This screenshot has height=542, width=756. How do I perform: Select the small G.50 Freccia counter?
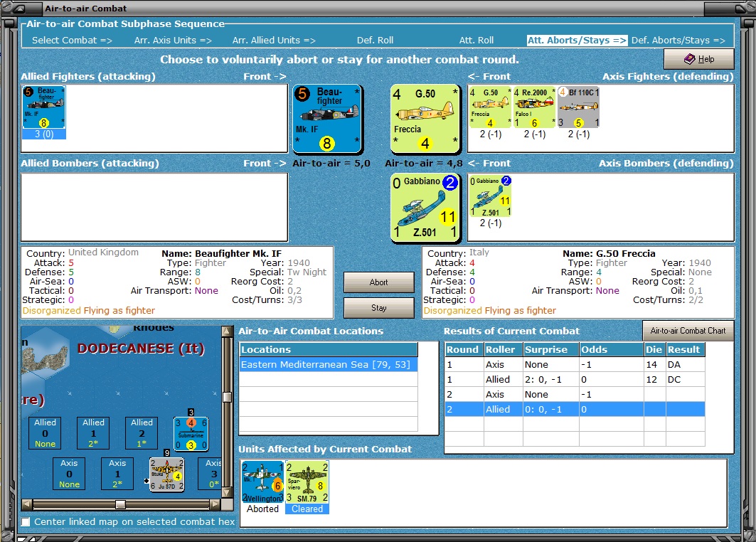[x=490, y=107]
